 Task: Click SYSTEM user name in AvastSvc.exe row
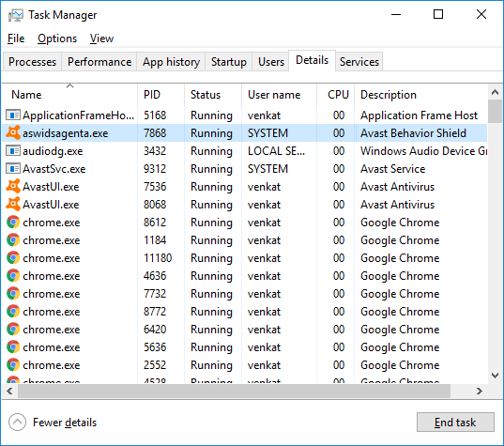pos(267,168)
